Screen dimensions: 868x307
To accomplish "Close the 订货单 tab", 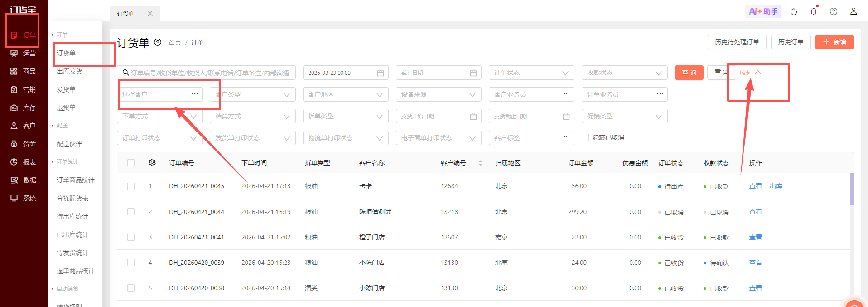I will pos(150,14).
